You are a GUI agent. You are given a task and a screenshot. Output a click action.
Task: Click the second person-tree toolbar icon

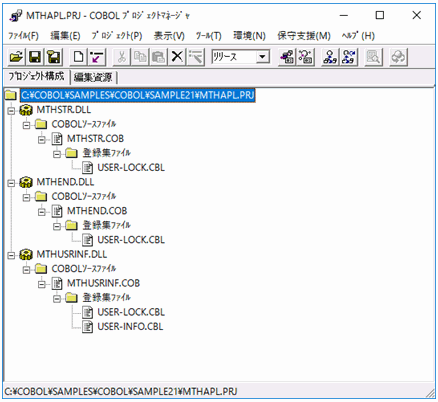tap(349, 57)
